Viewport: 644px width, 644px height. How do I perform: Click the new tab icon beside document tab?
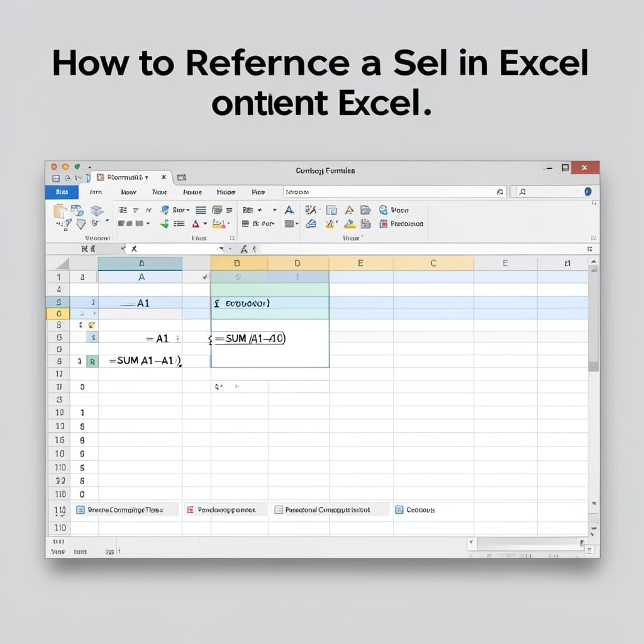tap(182, 177)
